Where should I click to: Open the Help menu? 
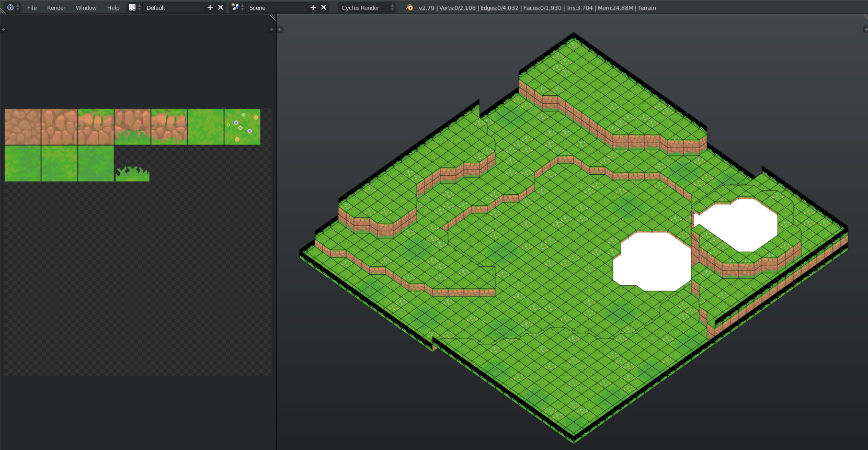pos(113,8)
